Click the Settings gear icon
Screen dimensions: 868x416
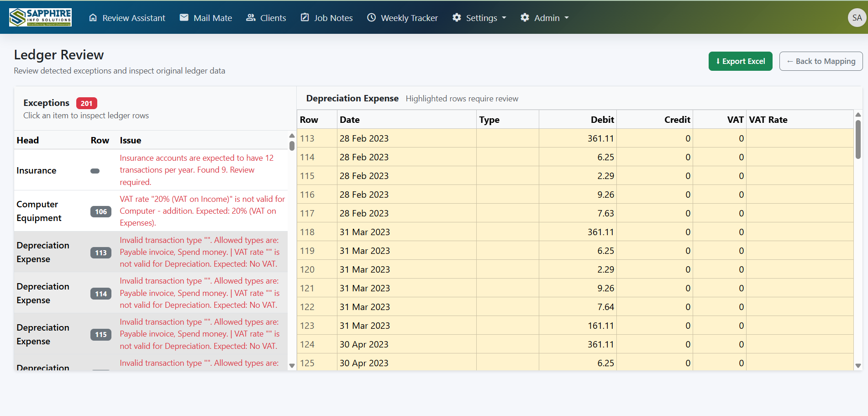[x=457, y=17]
